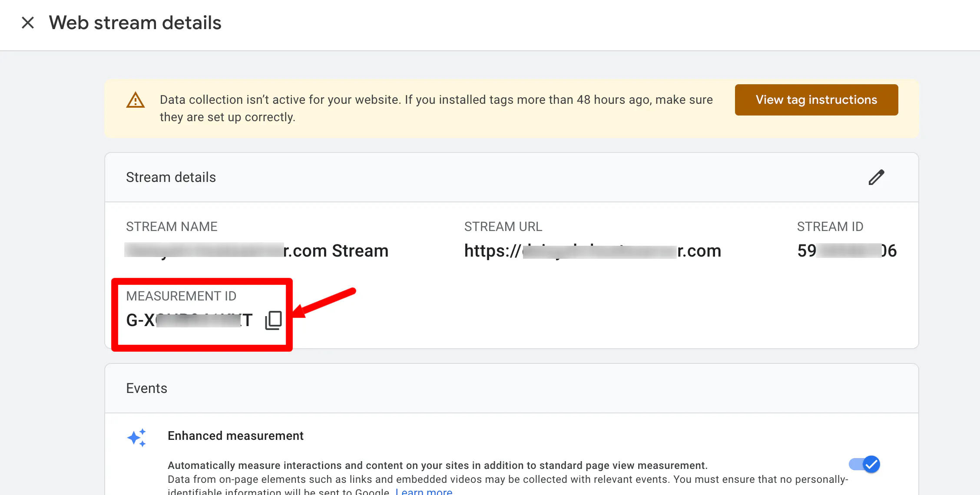Screen dimensions: 980x495
Task: Click the Events section header
Action: pyautogui.click(x=146, y=388)
